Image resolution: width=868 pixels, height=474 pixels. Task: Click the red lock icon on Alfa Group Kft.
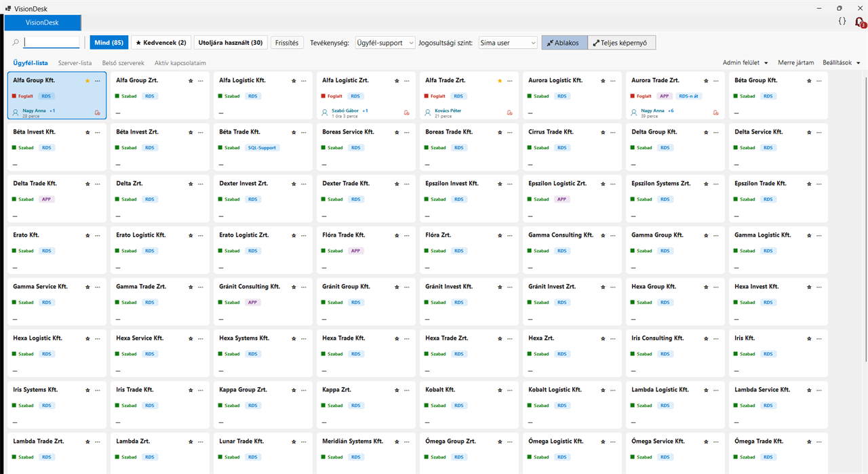click(98, 113)
